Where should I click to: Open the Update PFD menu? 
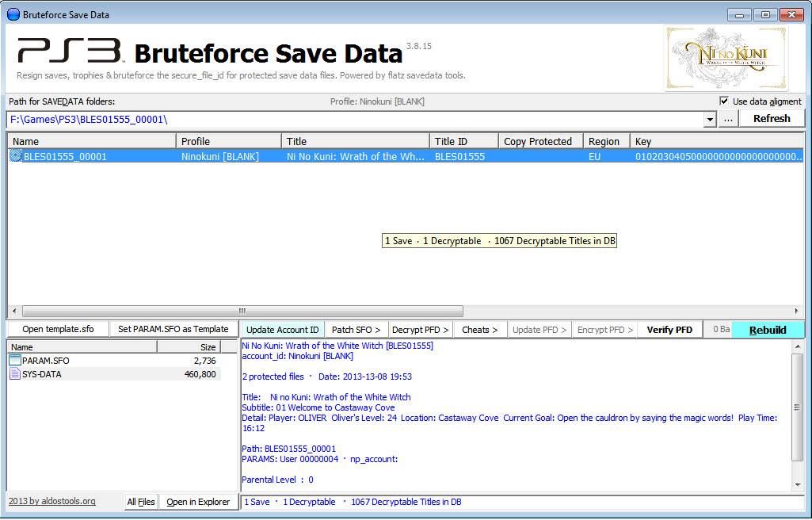539,330
